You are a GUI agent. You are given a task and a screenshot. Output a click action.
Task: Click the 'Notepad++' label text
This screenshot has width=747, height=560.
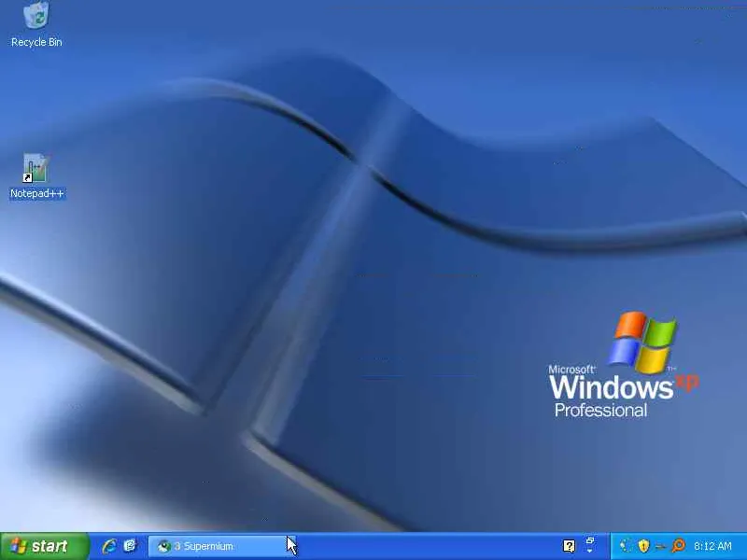coord(36,193)
